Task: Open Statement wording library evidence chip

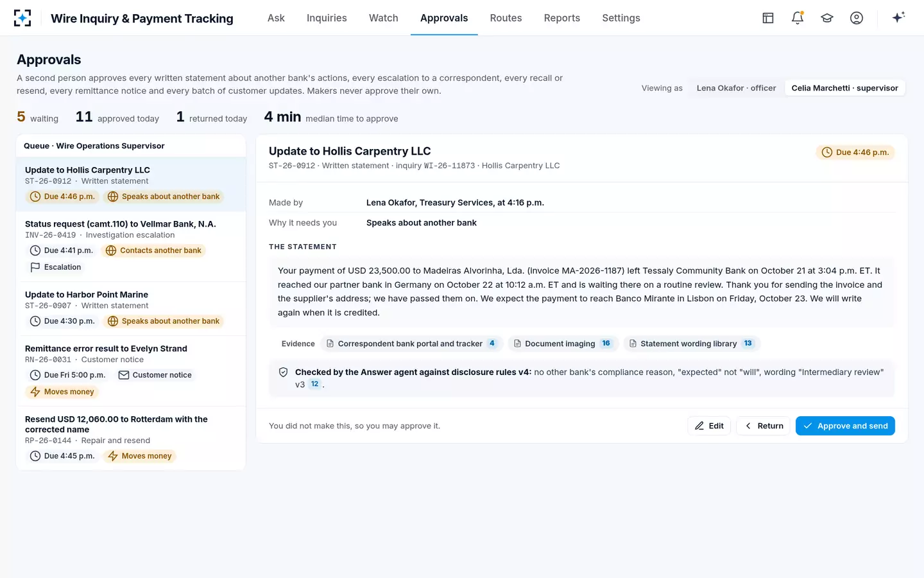Action: pyautogui.click(x=692, y=344)
